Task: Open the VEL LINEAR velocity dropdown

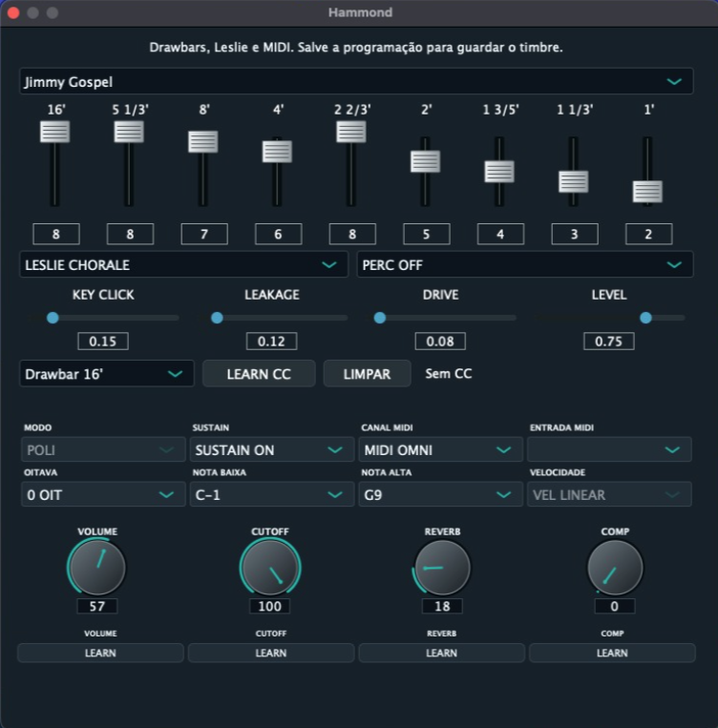Action: (609, 494)
